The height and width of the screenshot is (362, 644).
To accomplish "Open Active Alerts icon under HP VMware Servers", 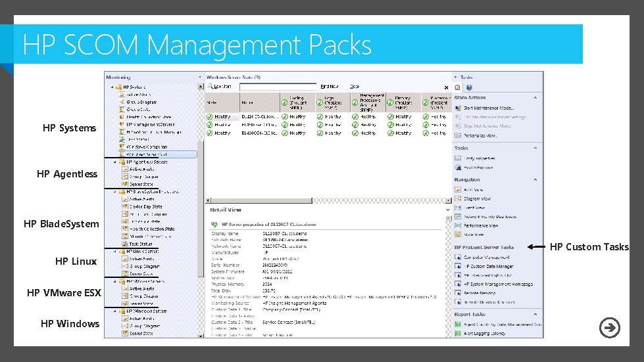I will tap(125, 288).
